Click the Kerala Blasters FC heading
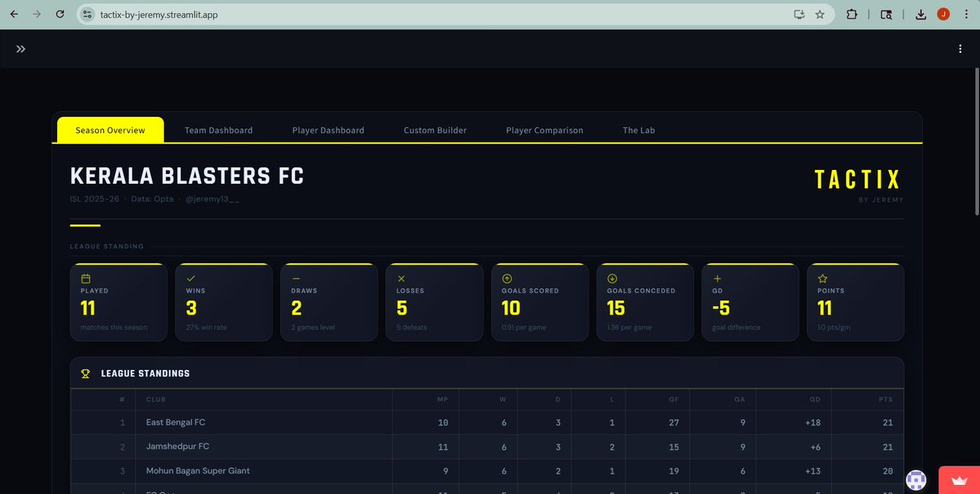Image resolution: width=980 pixels, height=494 pixels. tap(187, 176)
